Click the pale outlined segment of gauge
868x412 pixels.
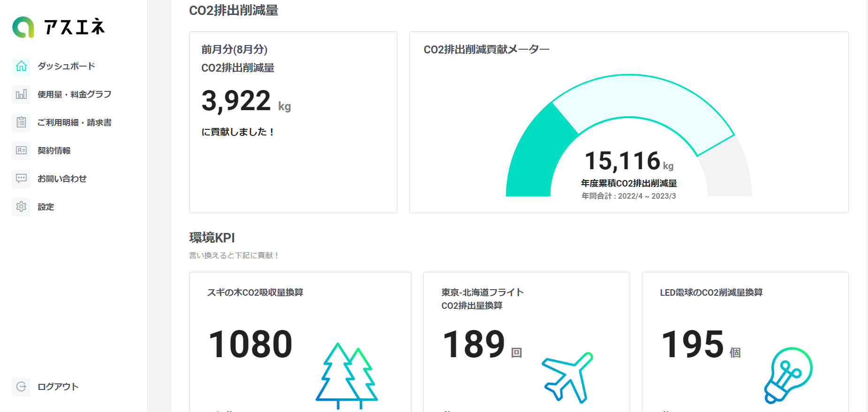coord(643,97)
